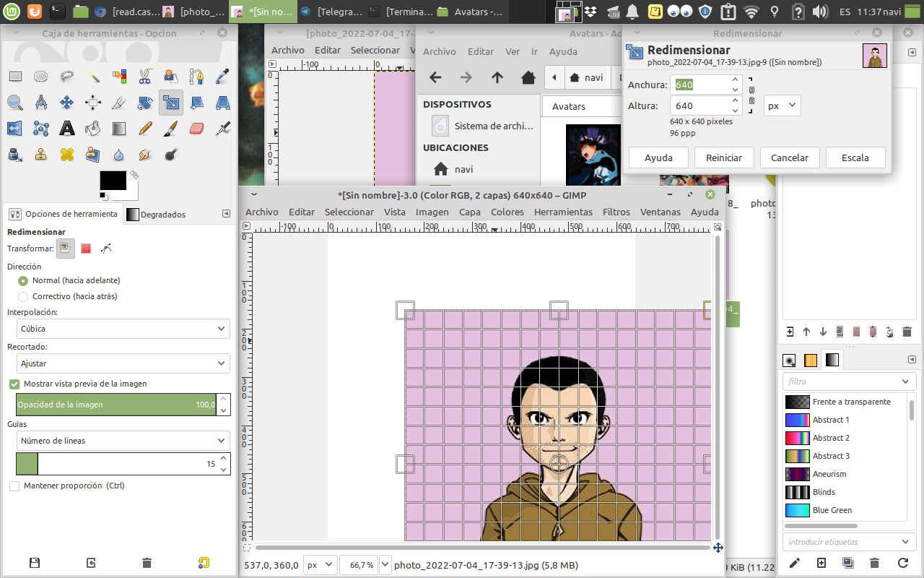924x578 pixels.
Task: Select the Paintbrush tool
Action: click(171, 129)
